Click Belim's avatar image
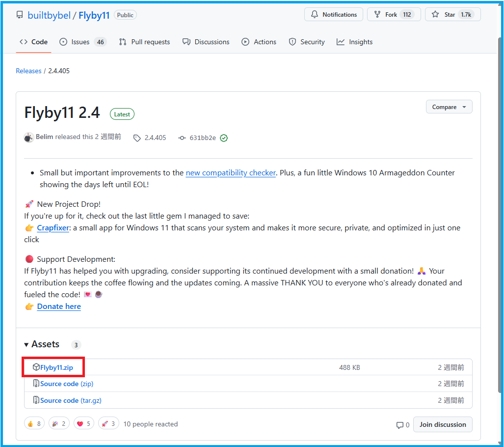 (29, 138)
